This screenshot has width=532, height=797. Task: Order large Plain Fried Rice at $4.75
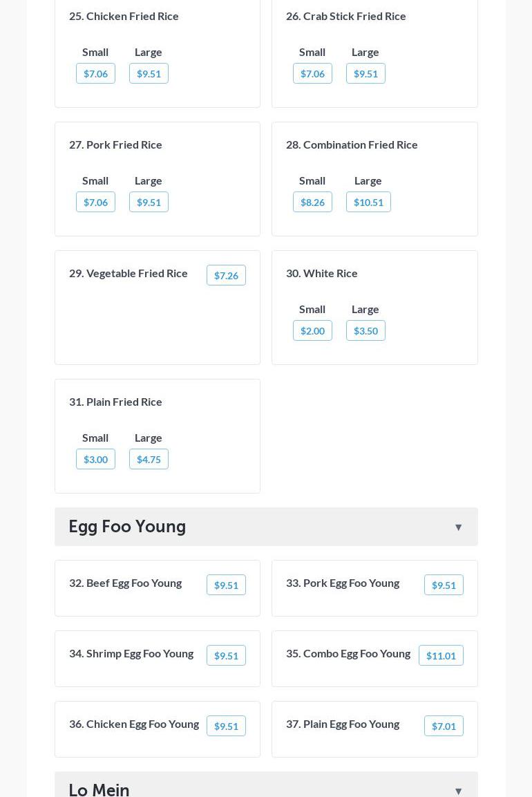(149, 460)
